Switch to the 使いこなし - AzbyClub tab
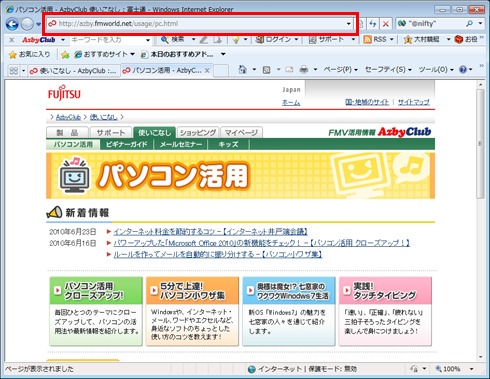490x379 pixels. click(73, 71)
